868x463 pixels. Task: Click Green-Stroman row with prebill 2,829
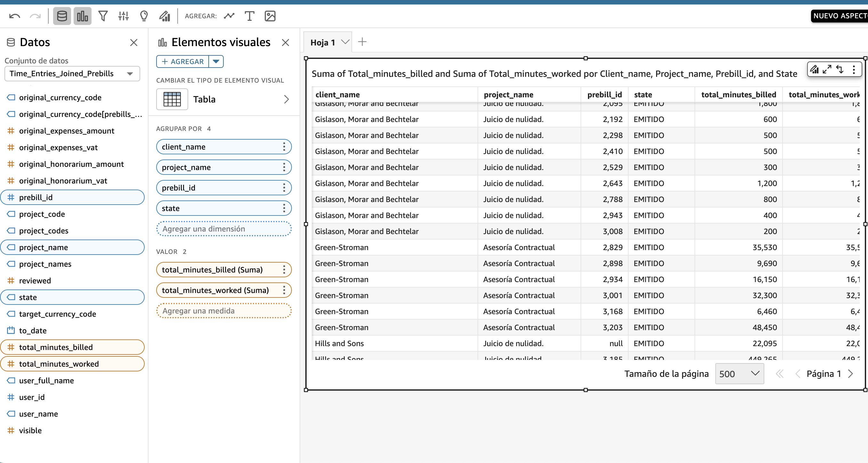(586, 248)
